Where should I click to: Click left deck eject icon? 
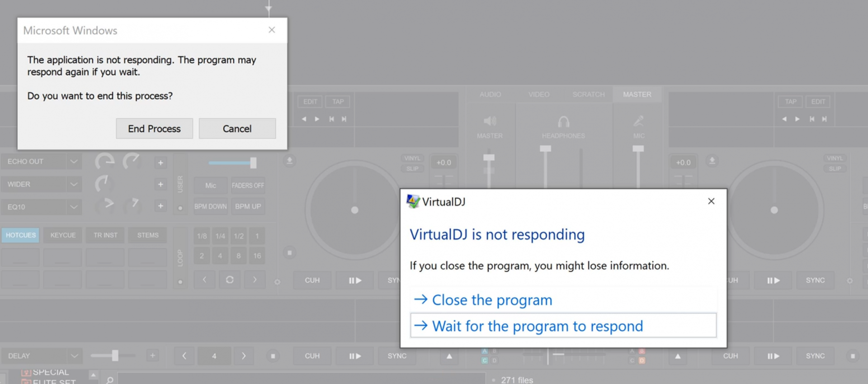coord(290,161)
